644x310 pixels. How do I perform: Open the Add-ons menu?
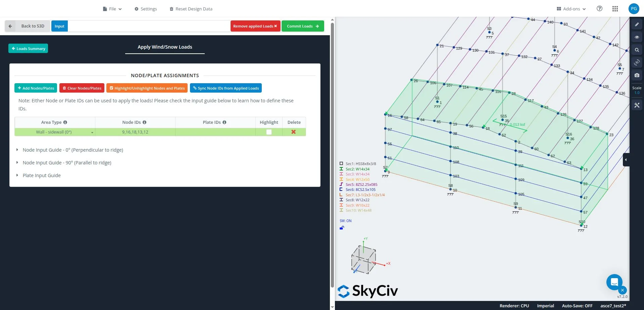pos(571,9)
